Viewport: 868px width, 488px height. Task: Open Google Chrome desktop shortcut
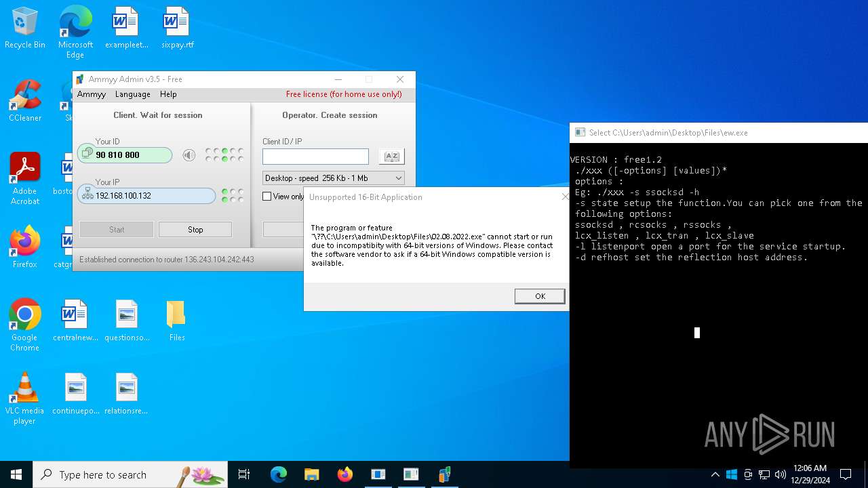[x=25, y=325]
